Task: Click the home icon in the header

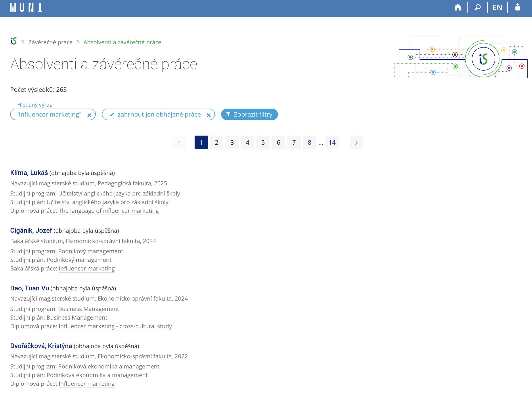Action: pyautogui.click(x=457, y=7)
